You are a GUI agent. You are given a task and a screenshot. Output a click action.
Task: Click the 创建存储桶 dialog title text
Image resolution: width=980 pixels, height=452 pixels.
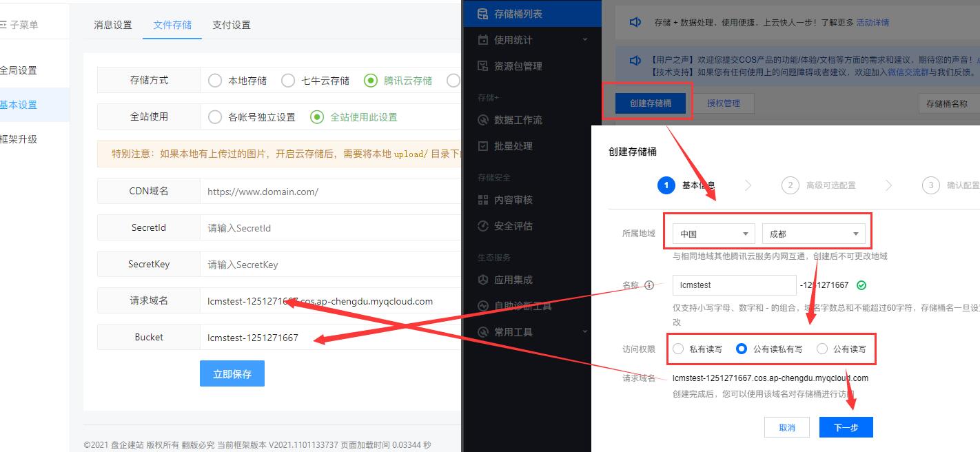[633, 152]
